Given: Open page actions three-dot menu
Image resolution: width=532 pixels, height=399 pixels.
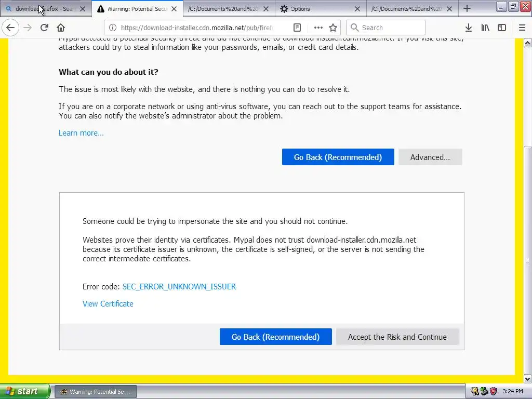Looking at the screenshot, I should tap(318, 28).
